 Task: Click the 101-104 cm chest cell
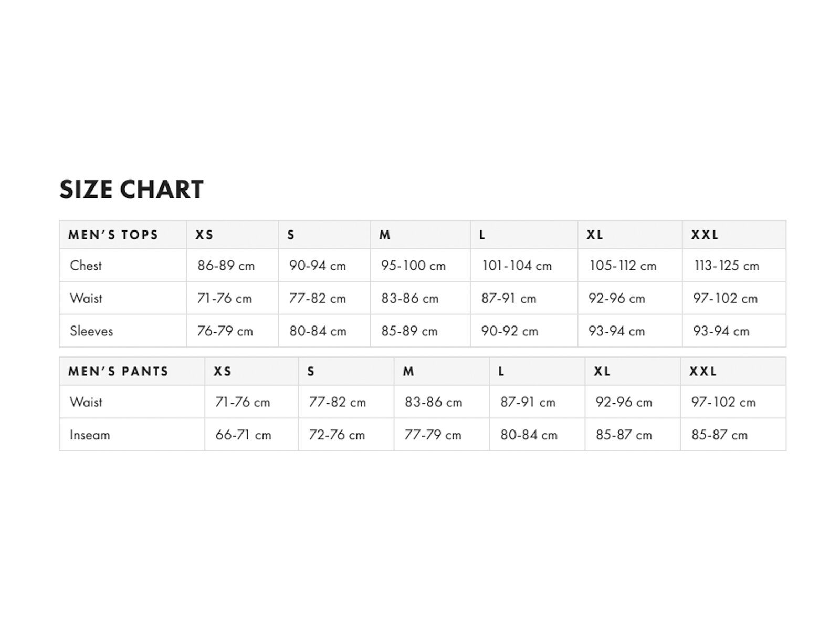click(517, 266)
